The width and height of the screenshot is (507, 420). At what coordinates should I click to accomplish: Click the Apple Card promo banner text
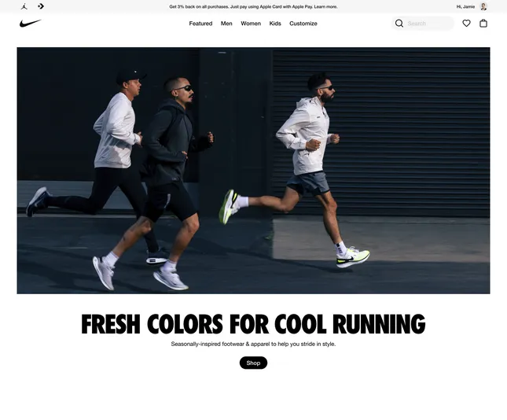(253, 6)
